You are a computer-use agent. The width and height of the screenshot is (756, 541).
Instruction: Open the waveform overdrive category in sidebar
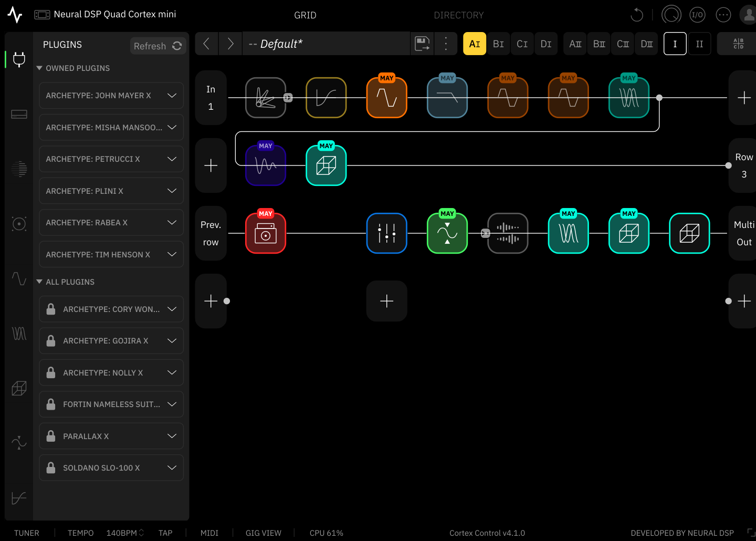pyautogui.click(x=19, y=278)
